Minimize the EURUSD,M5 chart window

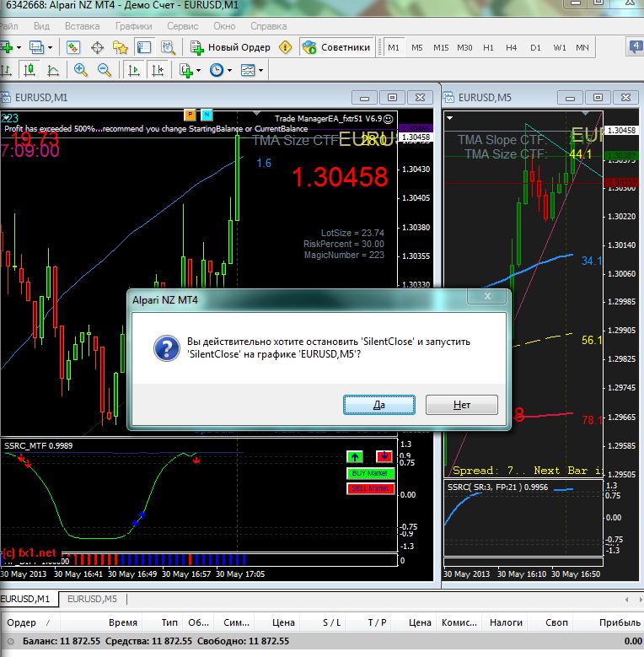tap(570, 98)
